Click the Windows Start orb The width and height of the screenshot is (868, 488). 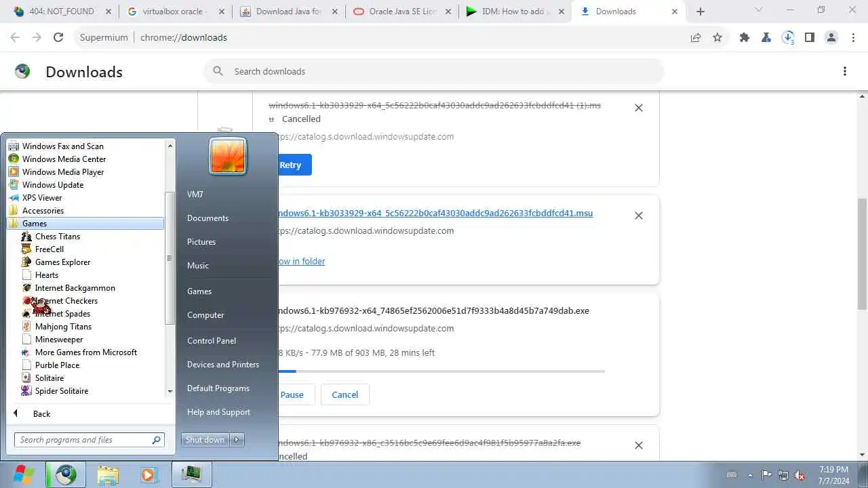click(23, 474)
